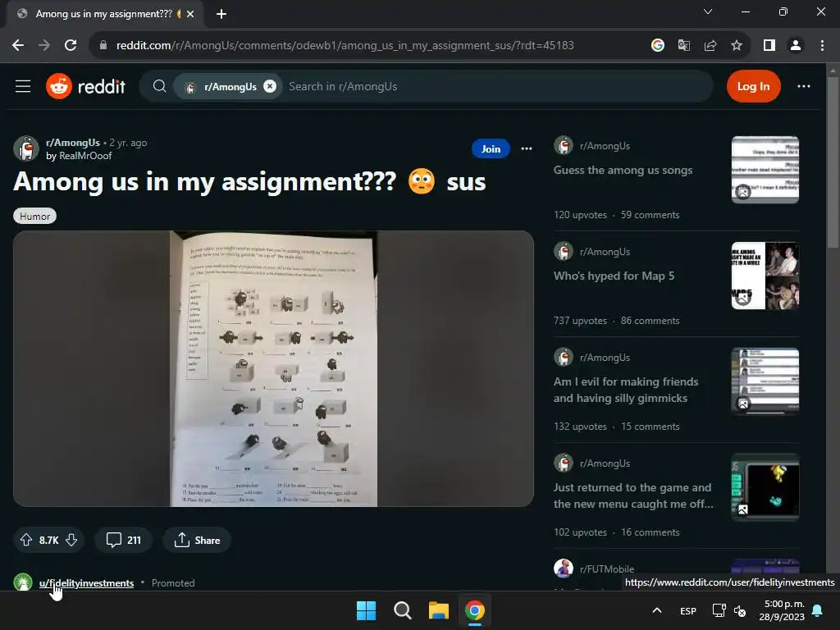The width and height of the screenshot is (840, 630).
Task: Open the r/AmongUs link above post title
Action: point(73,143)
